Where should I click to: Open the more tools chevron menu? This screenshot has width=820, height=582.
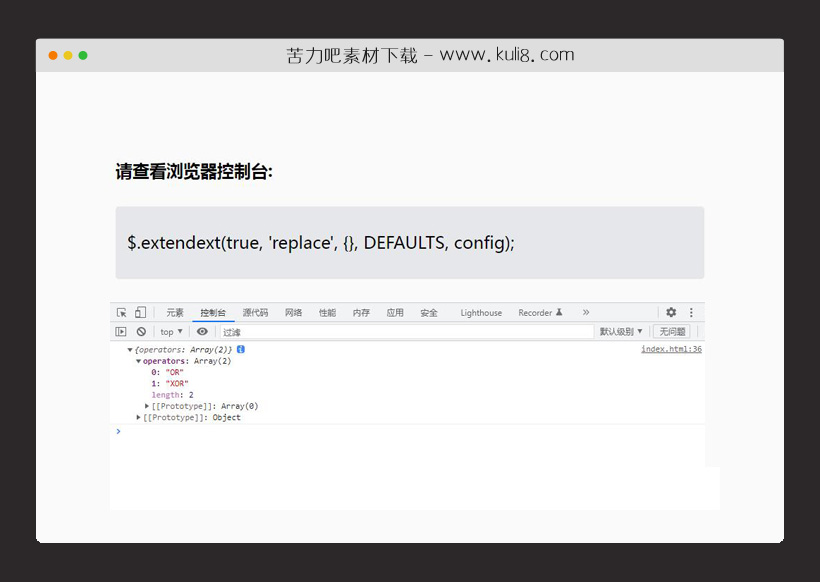[x=587, y=311]
